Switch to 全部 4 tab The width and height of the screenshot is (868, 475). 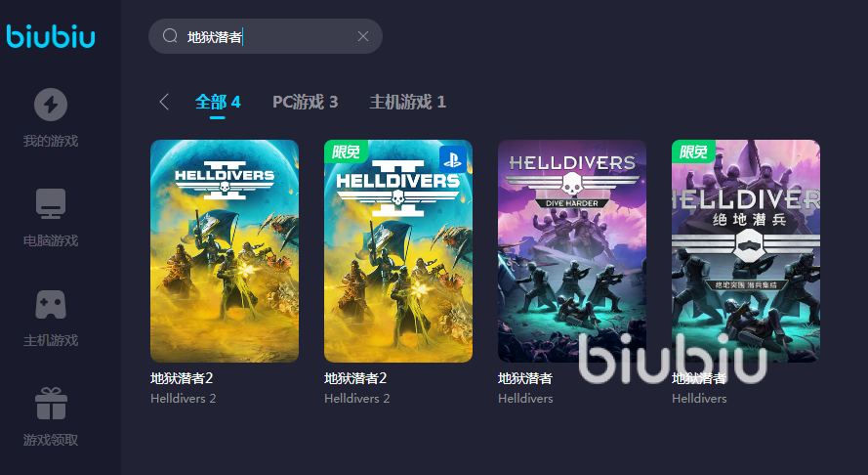pos(218,102)
